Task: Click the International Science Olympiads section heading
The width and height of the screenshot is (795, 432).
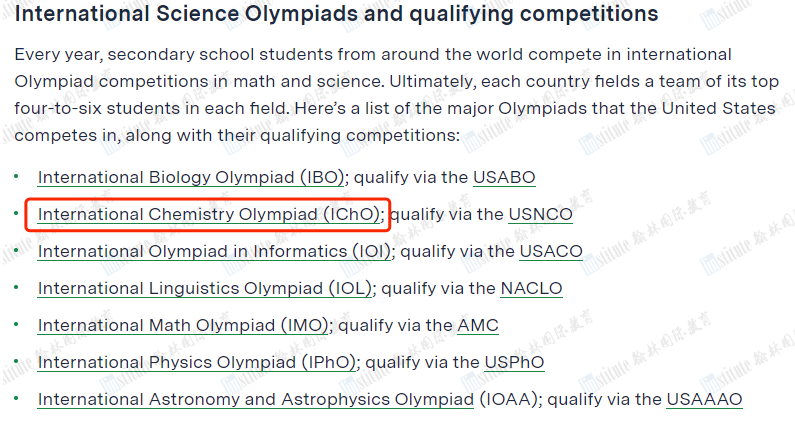Action: click(x=337, y=14)
